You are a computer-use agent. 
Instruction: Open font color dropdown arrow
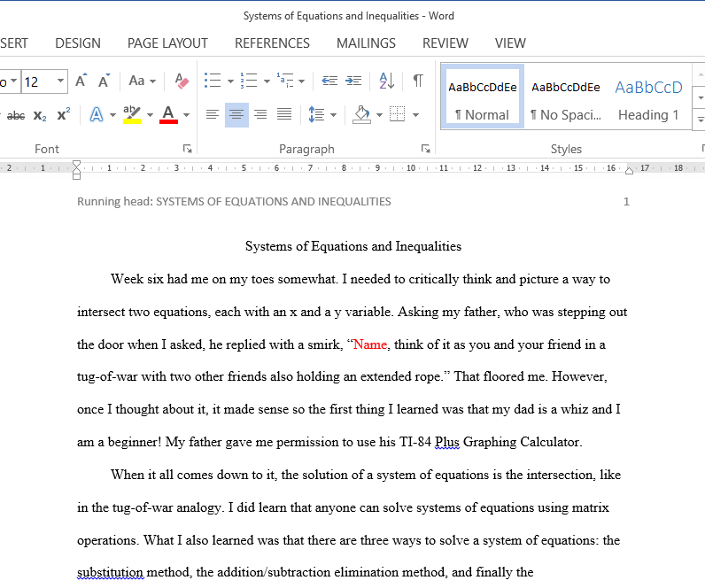(x=186, y=115)
